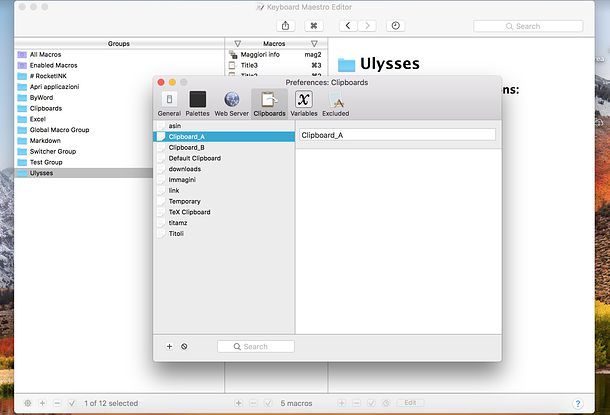
Task: Select the Global Macro Group
Action: point(84,130)
